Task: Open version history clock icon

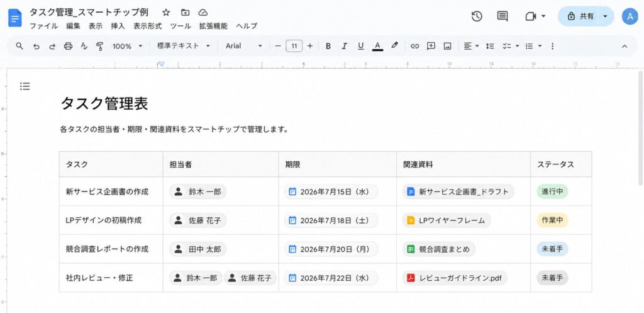Action: click(477, 16)
